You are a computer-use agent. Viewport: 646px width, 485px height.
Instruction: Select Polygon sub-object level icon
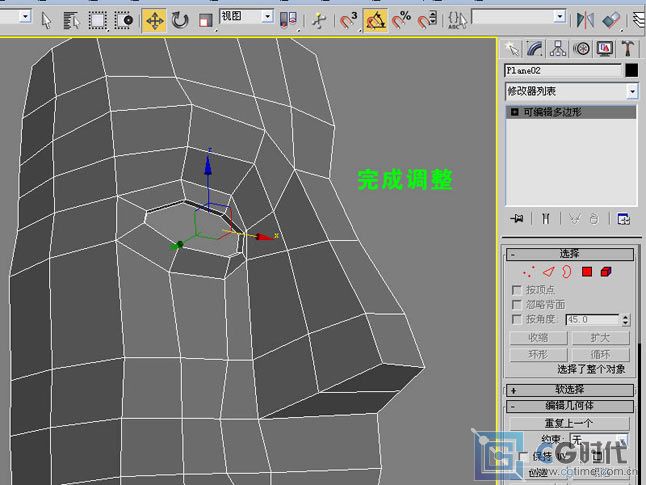587,272
